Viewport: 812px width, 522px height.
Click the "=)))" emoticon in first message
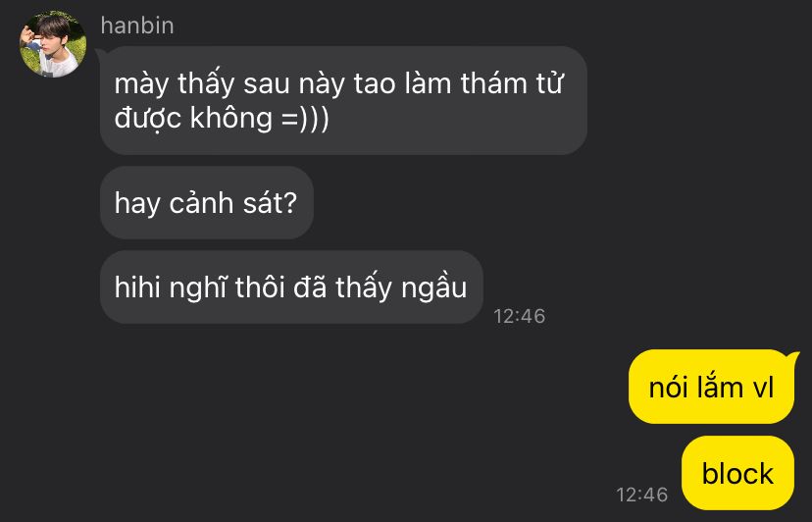click(x=306, y=118)
